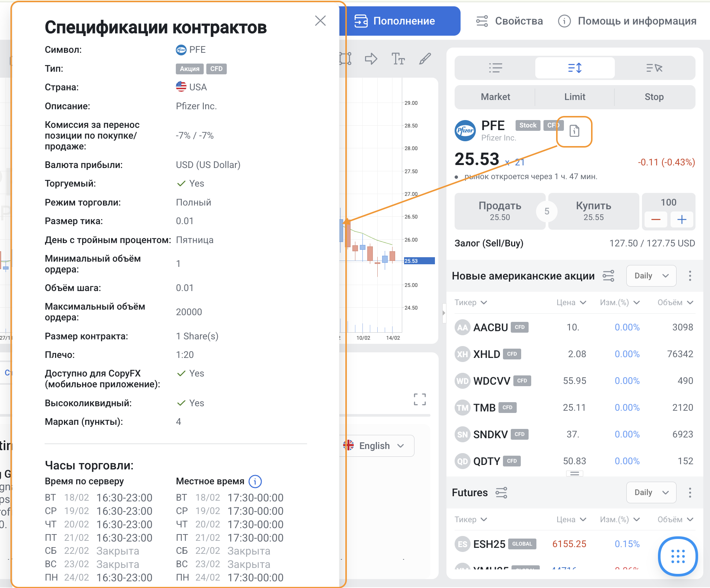Select the pencil drawing tool
This screenshot has height=588, width=710.
point(425,59)
